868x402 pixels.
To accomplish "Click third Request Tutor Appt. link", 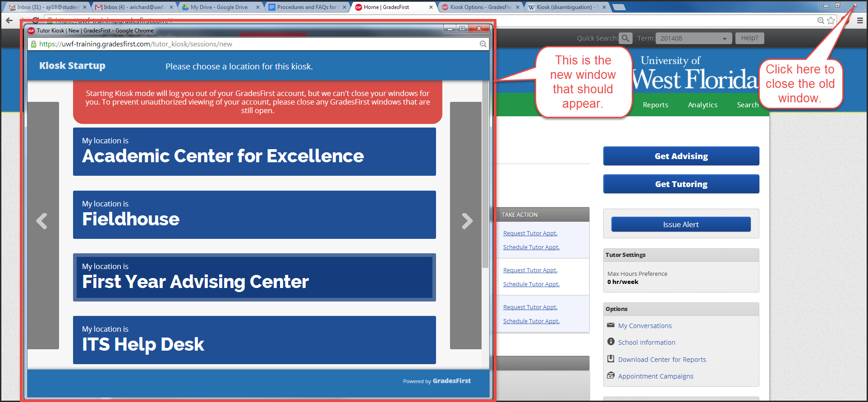I will click(x=530, y=307).
